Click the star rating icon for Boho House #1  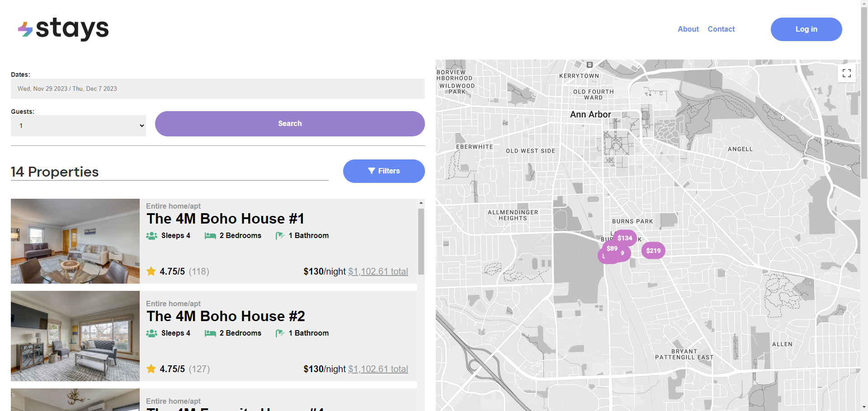click(x=151, y=271)
